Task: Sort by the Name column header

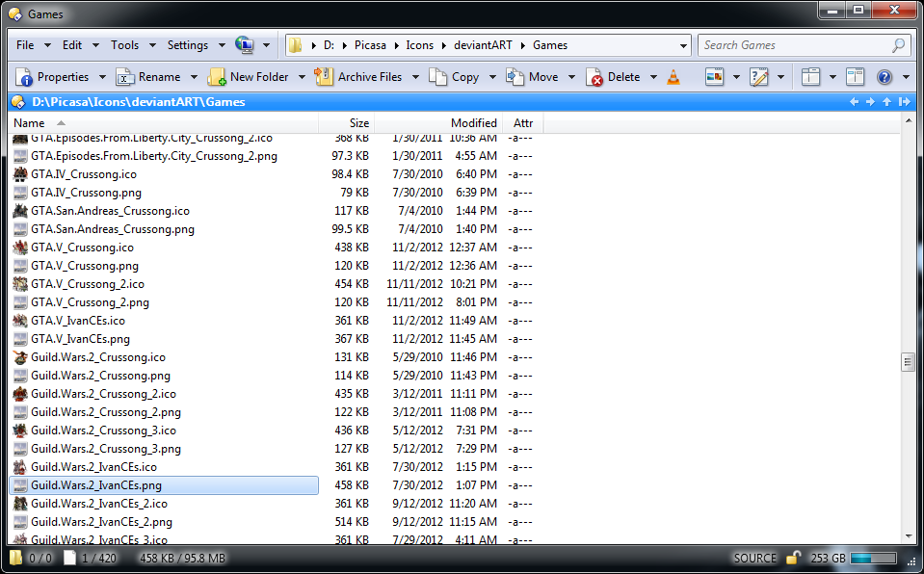Action: [x=165, y=123]
